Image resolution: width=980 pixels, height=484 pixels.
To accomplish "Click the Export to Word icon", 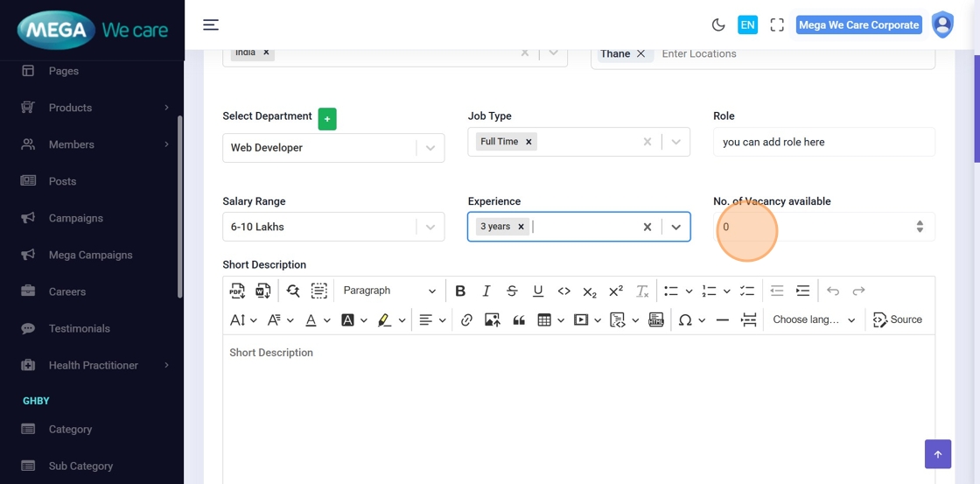I will pyautogui.click(x=262, y=291).
